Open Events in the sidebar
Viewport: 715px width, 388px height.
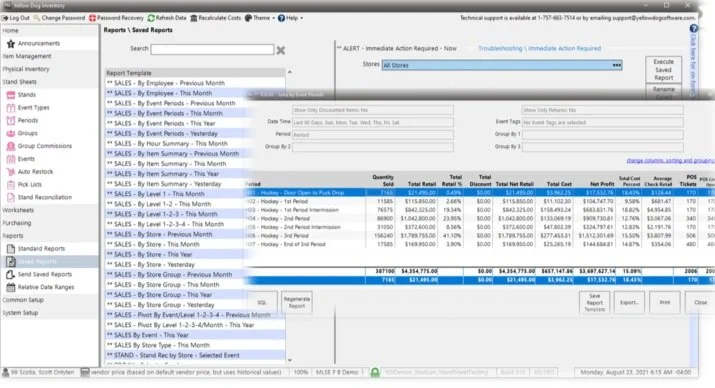26,159
